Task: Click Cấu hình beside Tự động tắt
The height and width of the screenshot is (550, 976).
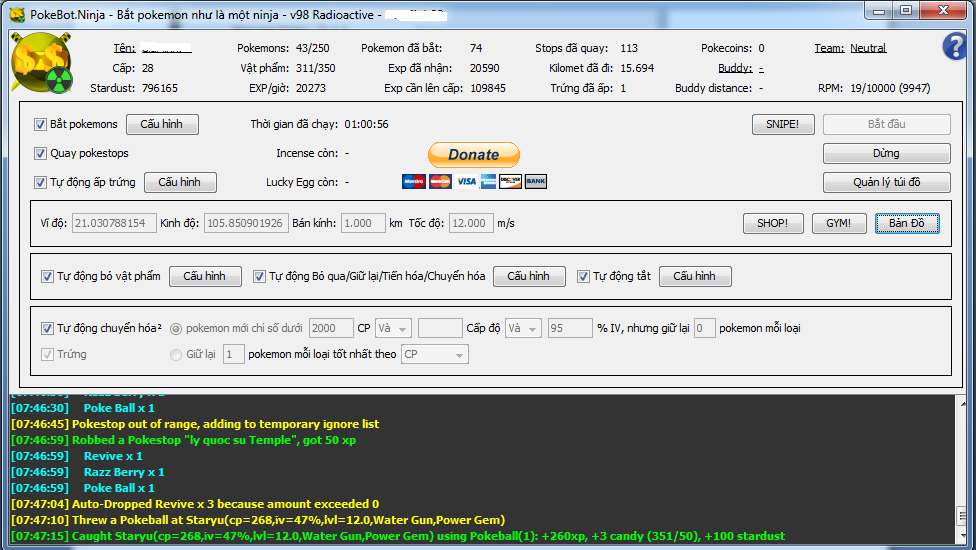Action: pos(695,276)
